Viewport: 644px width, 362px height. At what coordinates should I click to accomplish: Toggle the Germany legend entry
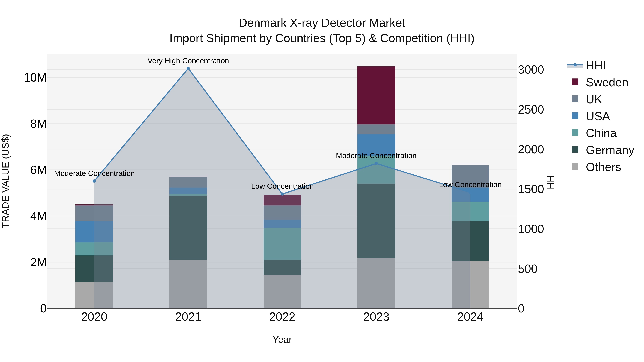coord(603,150)
